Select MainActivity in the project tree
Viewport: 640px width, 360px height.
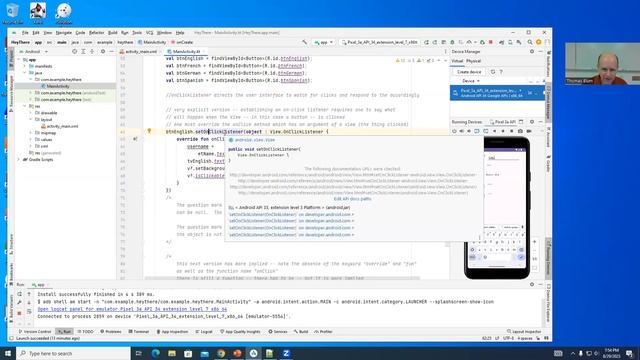click(x=58, y=86)
